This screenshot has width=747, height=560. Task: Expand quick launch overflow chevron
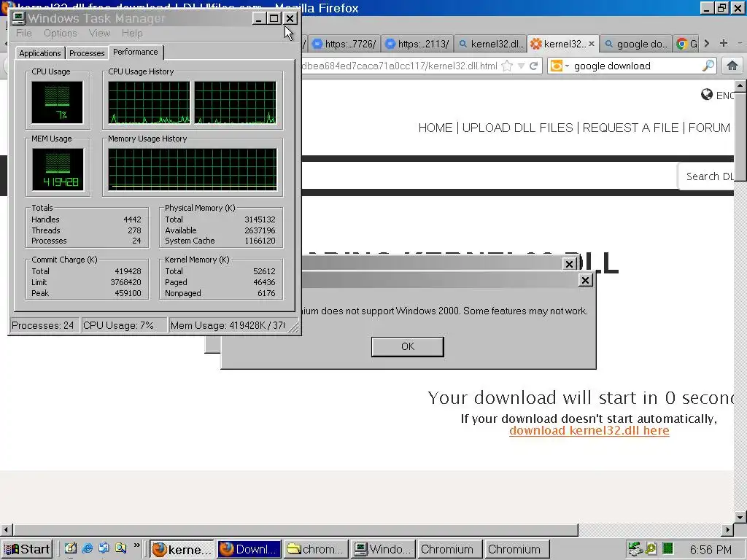pos(137,545)
